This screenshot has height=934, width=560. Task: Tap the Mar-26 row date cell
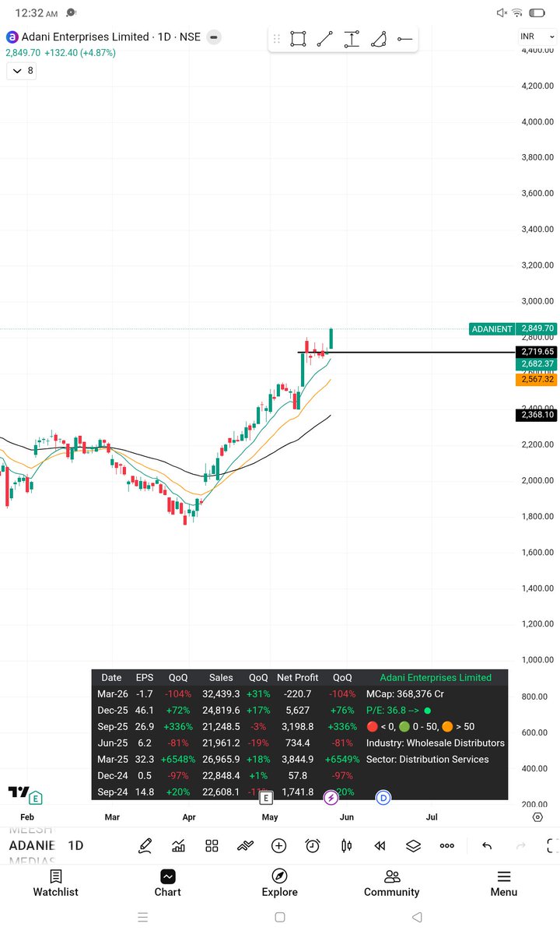point(111,694)
